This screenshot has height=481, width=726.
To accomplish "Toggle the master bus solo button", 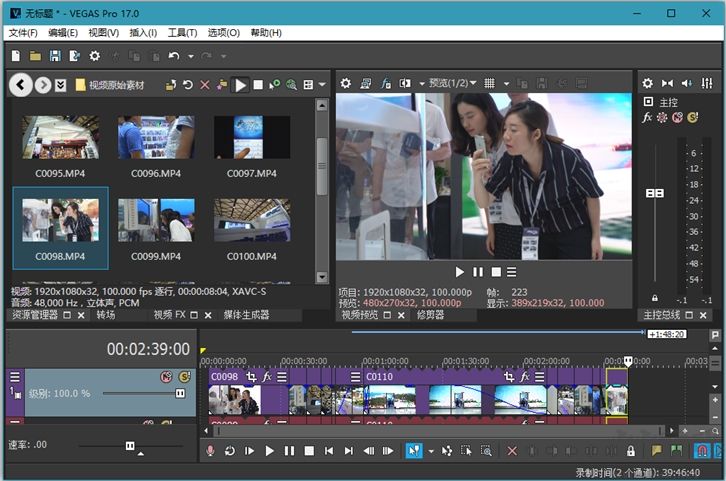I will (692, 117).
